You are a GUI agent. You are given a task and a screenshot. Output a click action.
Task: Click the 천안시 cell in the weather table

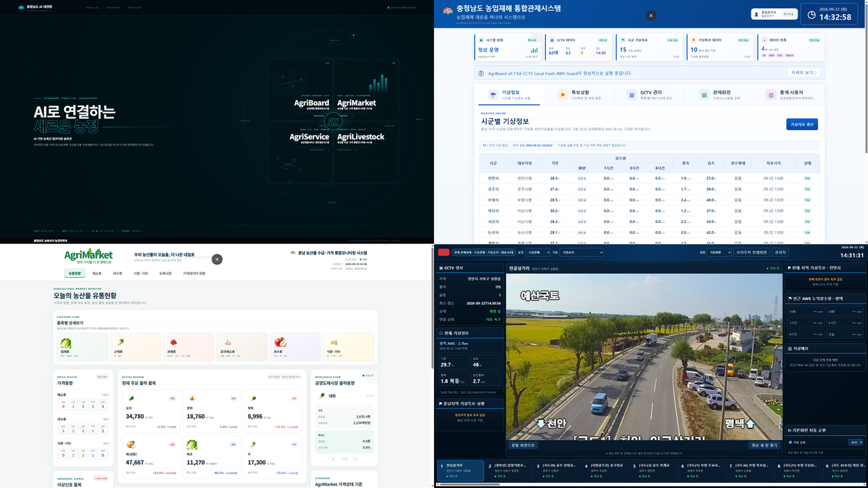493,178
